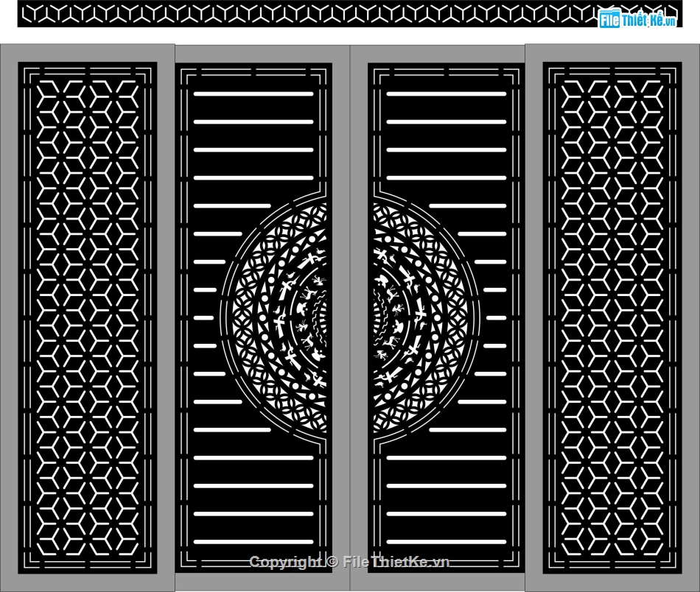Click the FileThietKe.vn logo in the top corner
The image size is (700, 592).
pyautogui.click(x=637, y=20)
